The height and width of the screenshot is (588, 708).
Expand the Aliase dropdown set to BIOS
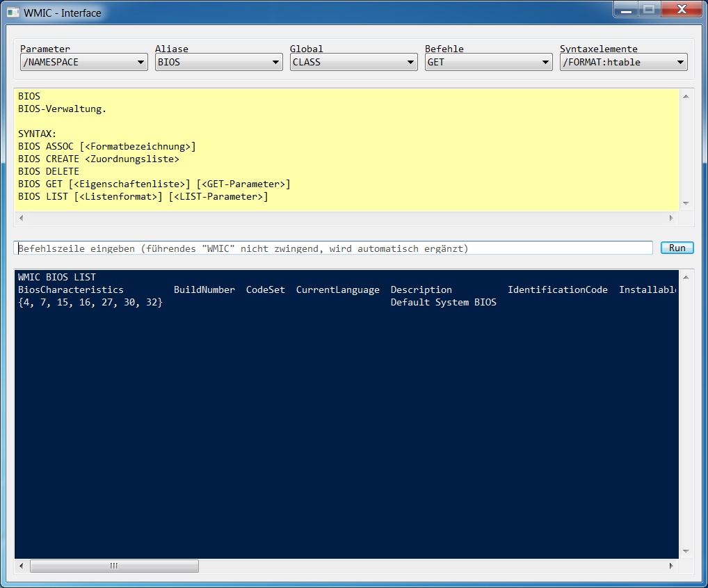tap(218, 63)
